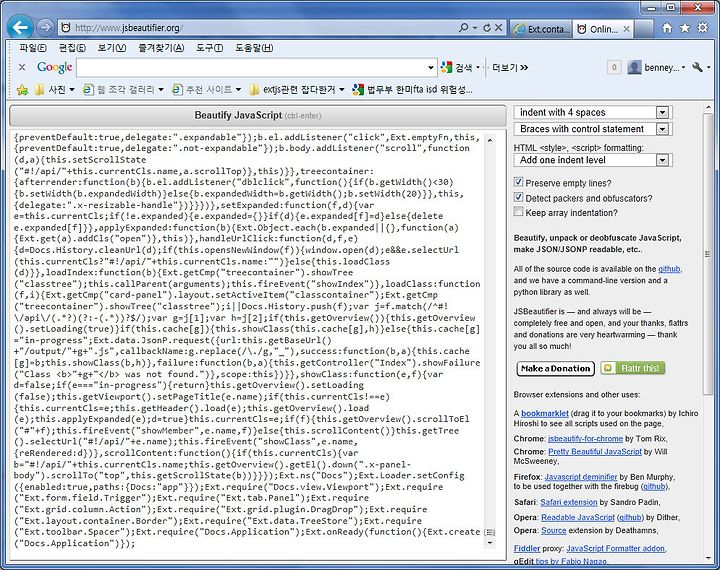Open the Home icon in browser toolbar

667,28
